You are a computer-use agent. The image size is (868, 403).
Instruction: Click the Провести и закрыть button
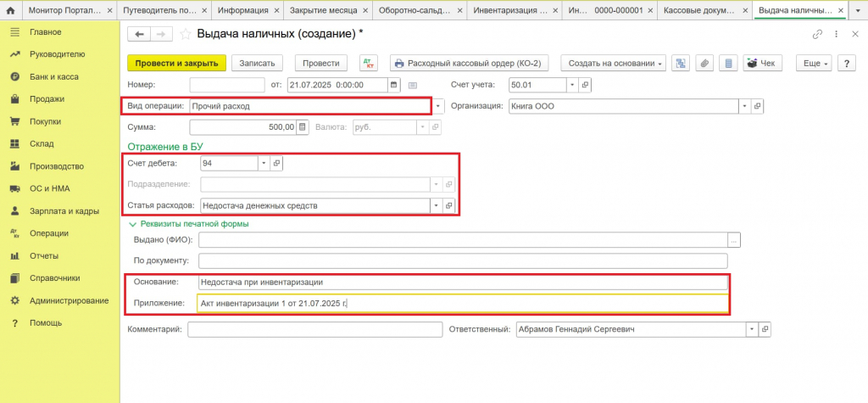[177, 63]
